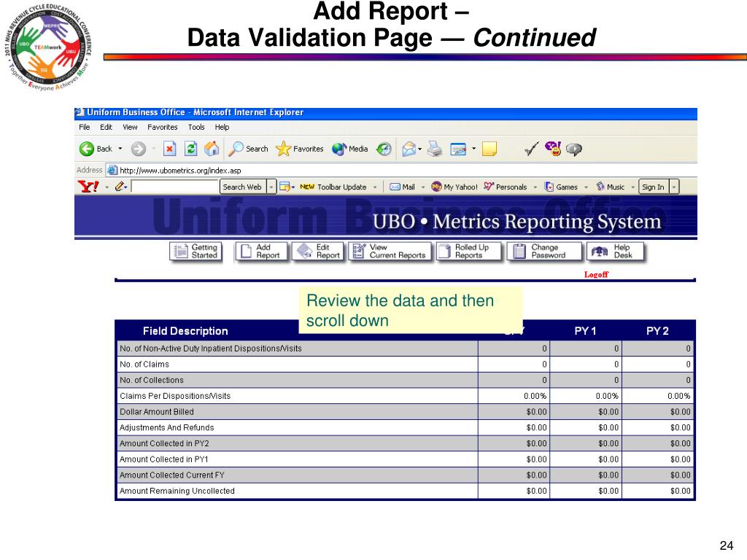This screenshot has width=747, height=560.
Task: Expand the Yahoo! logo dropdown arrow
Action: coord(107,187)
